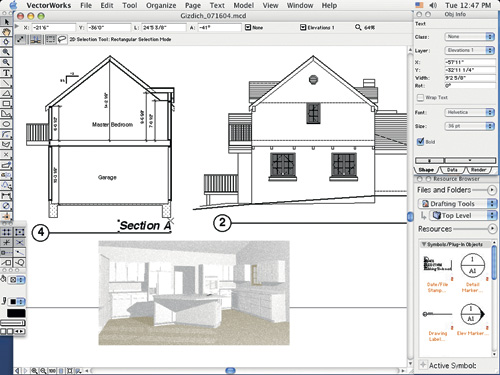Select the Date/File Stamp symbol thumbnail
The width and height of the screenshot is (500, 375).
coord(437,263)
